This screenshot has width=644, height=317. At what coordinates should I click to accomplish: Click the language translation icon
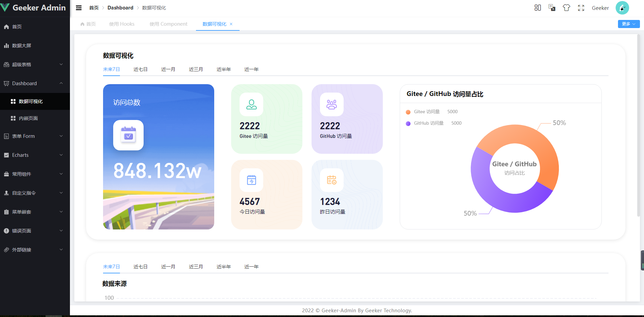[x=552, y=8]
